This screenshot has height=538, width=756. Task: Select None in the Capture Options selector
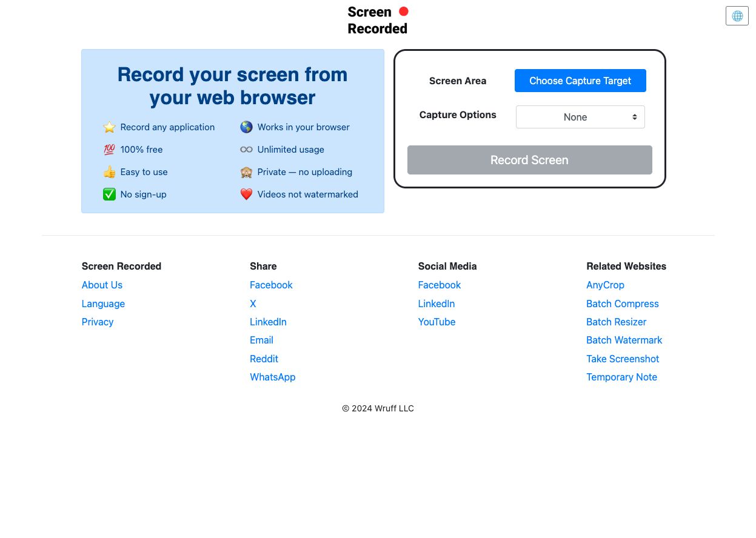click(575, 117)
